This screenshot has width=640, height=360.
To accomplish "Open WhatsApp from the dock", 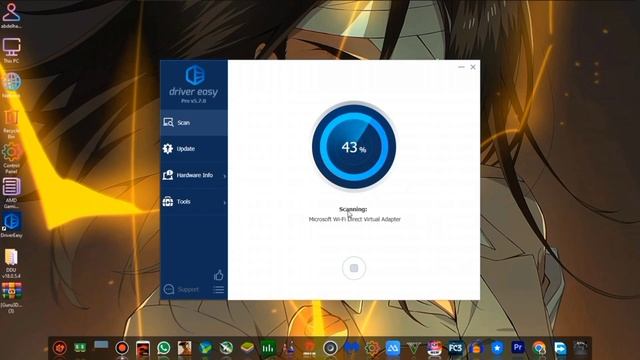I will tap(164, 348).
